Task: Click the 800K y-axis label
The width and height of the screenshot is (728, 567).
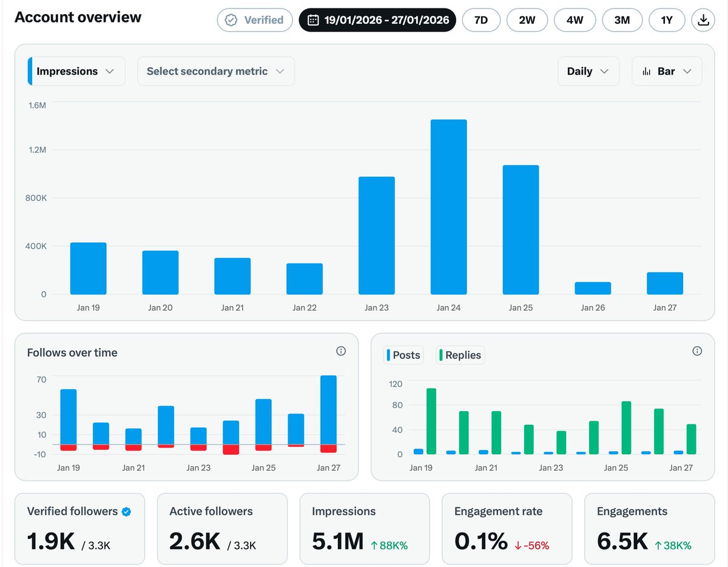Action: point(36,198)
